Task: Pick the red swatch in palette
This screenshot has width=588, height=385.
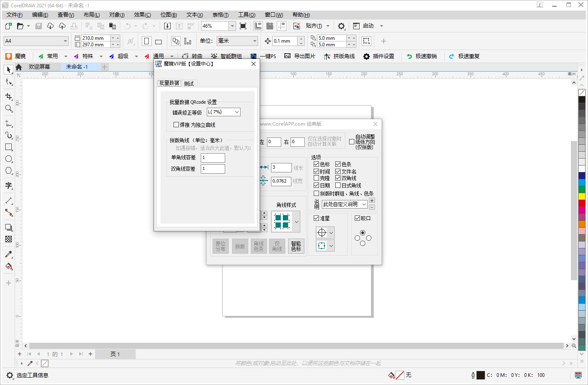Action: point(582,203)
